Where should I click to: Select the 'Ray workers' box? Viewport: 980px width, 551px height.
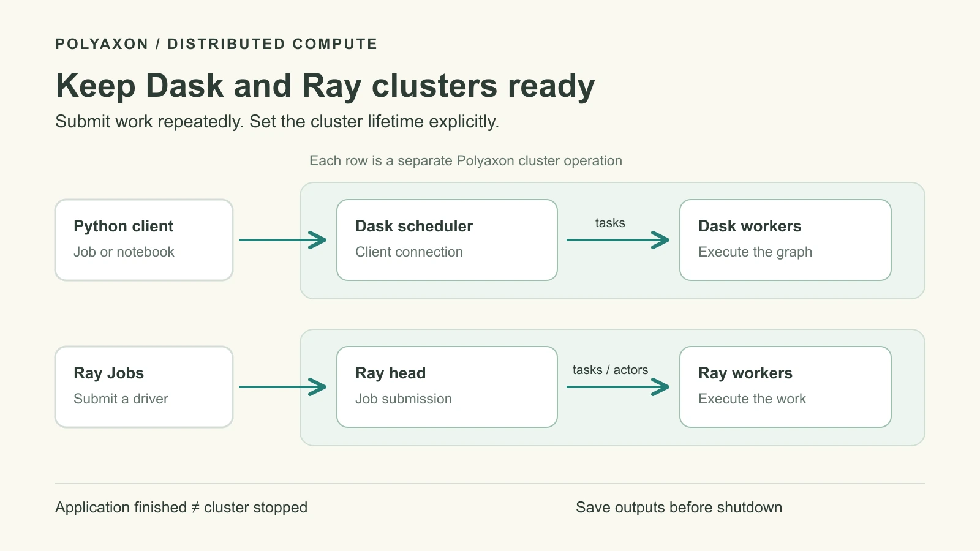[785, 387]
